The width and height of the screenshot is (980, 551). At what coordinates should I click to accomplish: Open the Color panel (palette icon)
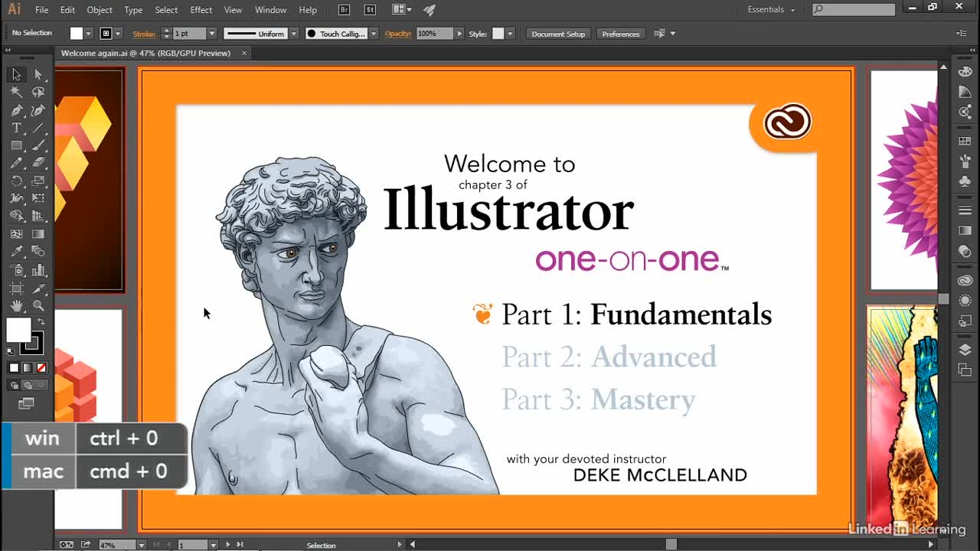(x=965, y=72)
